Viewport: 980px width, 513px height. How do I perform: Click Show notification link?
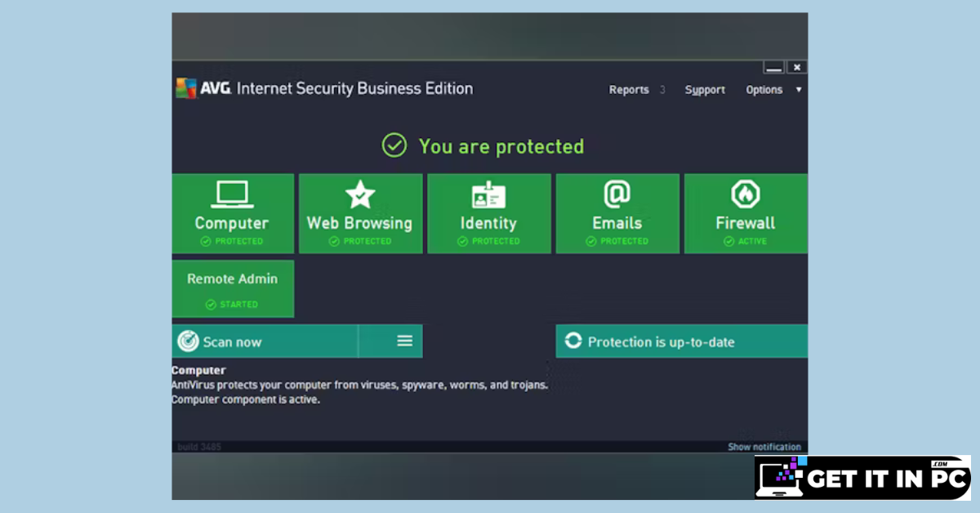[764, 447]
